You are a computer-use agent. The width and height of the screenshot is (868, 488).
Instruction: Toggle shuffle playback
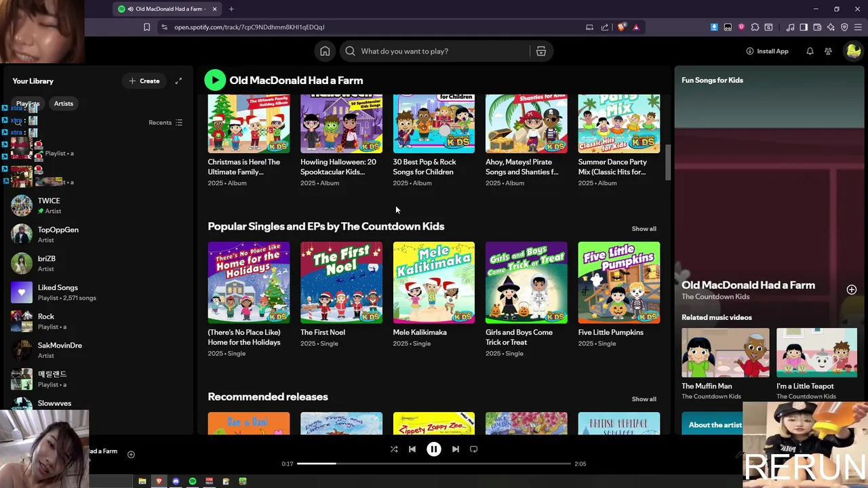394,449
